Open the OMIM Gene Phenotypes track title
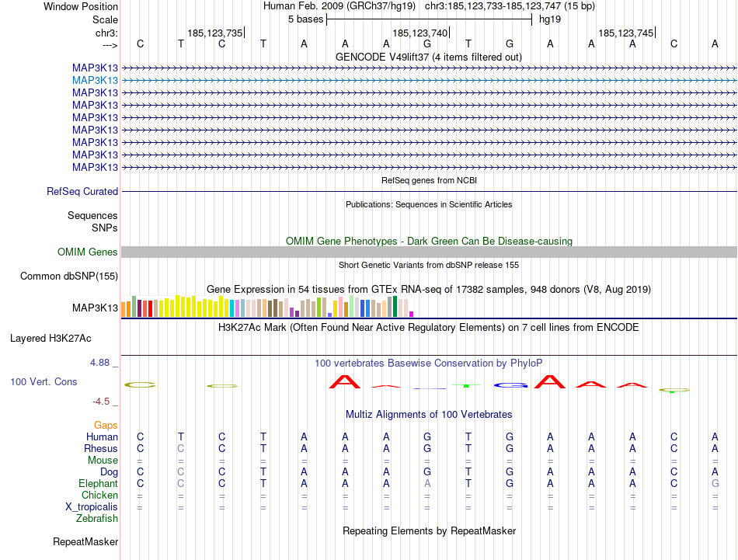 pos(429,241)
